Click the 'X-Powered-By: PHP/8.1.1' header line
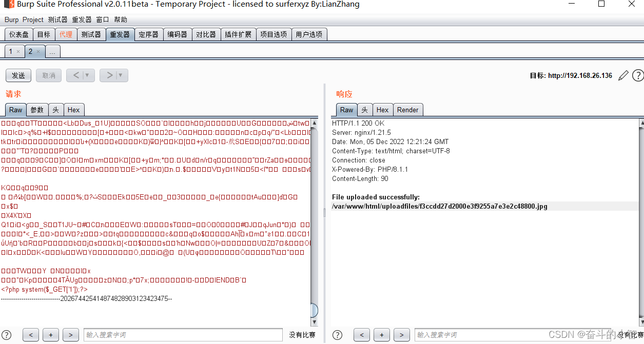This screenshot has width=644, height=344. 370,169
